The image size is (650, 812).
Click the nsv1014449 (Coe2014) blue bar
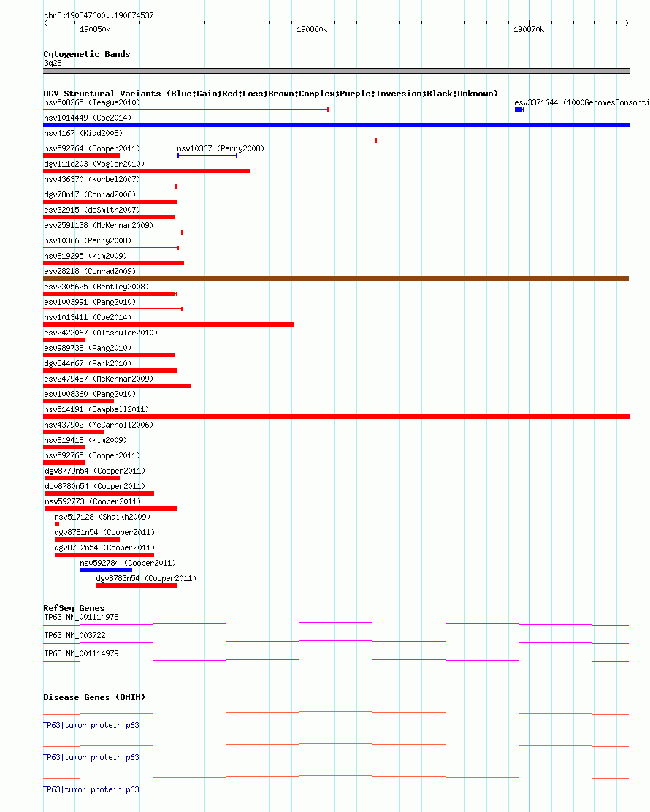[337, 125]
